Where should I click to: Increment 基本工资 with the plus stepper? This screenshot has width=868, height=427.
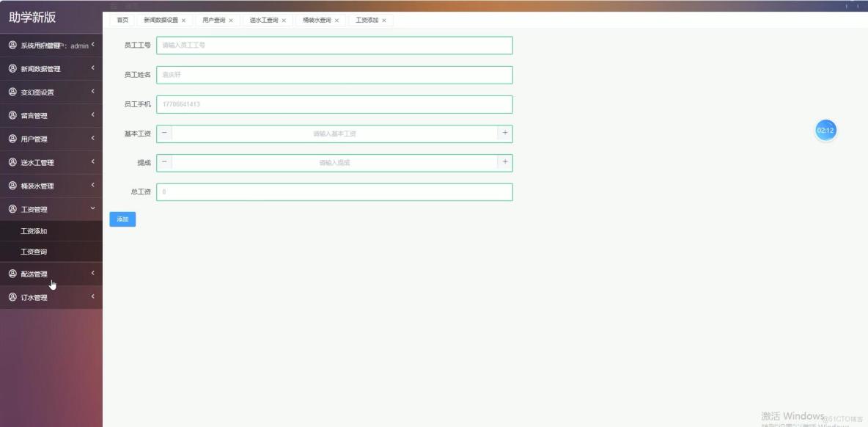tap(505, 134)
